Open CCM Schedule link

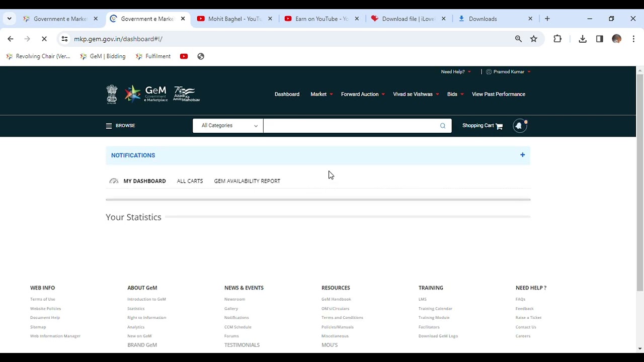pos(237,327)
